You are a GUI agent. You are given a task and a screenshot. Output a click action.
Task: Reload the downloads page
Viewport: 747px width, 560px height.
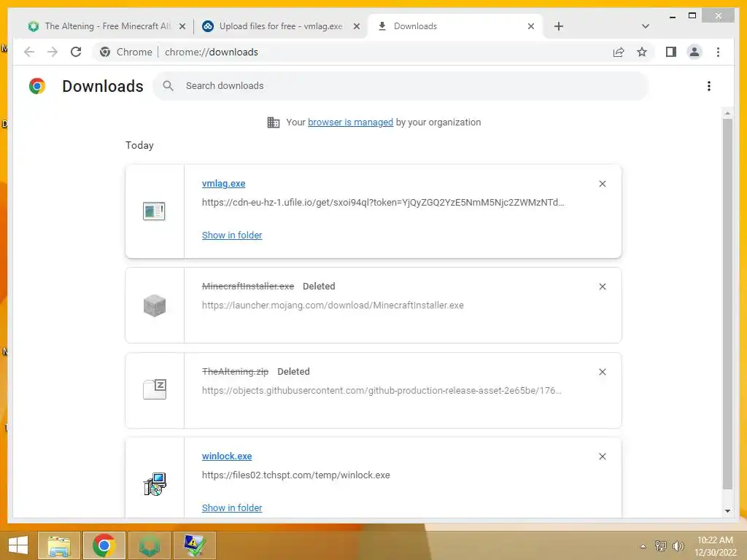[x=76, y=52]
